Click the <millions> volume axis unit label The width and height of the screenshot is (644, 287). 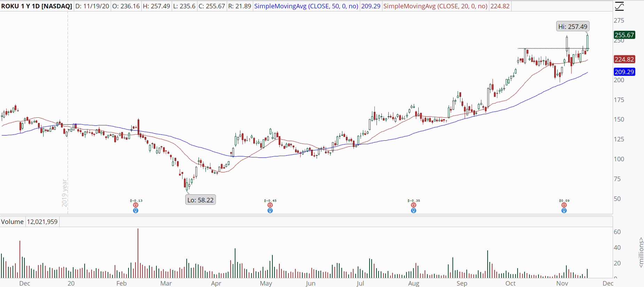point(641,252)
